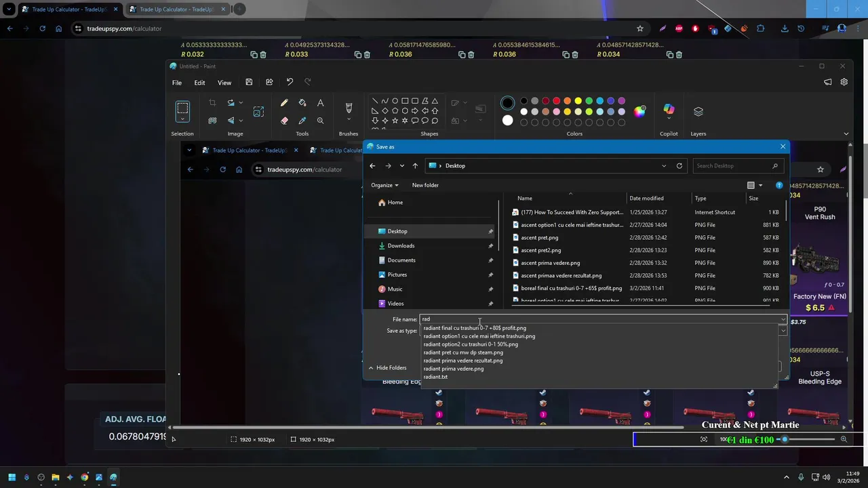
Task: Open the Organize dropdown menu
Action: (384, 185)
